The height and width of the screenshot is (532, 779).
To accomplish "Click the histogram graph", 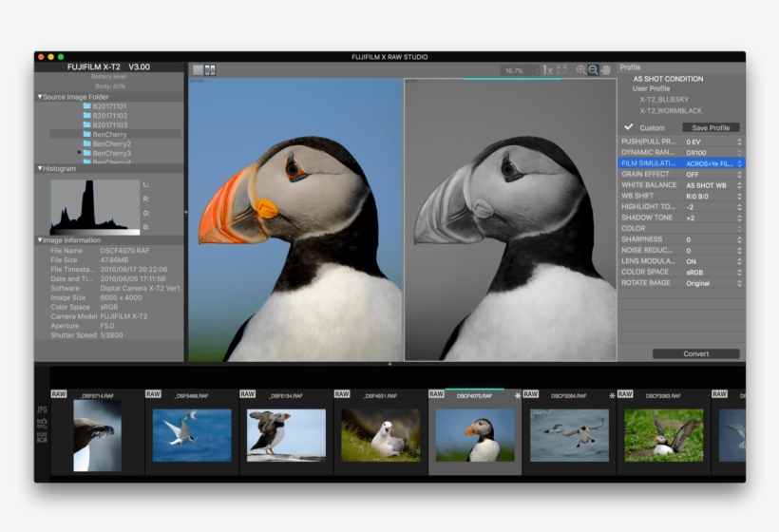I will pos(95,207).
